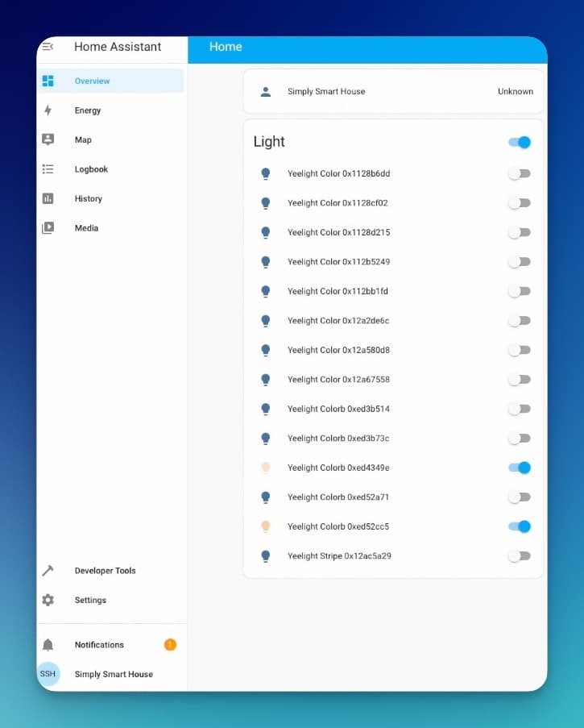
Task: Select the Home view tab
Action: [226, 47]
